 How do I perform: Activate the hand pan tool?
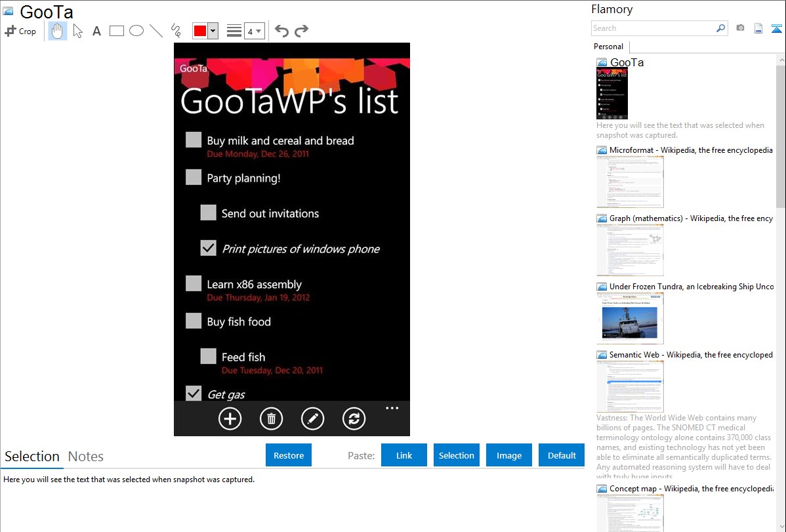[x=58, y=31]
